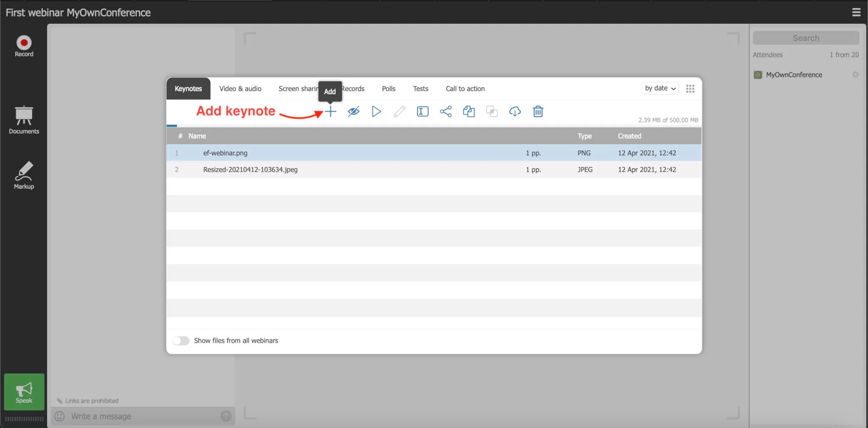Enable Show files from all webinars

pos(181,340)
